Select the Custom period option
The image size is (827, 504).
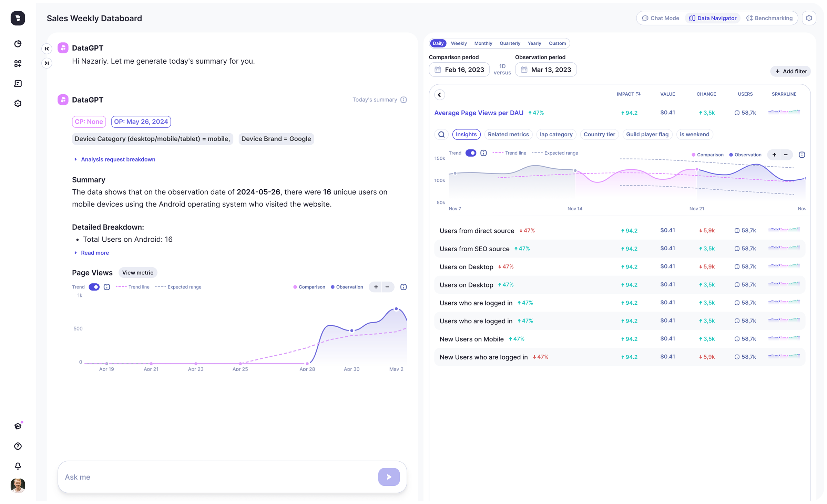(x=557, y=43)
